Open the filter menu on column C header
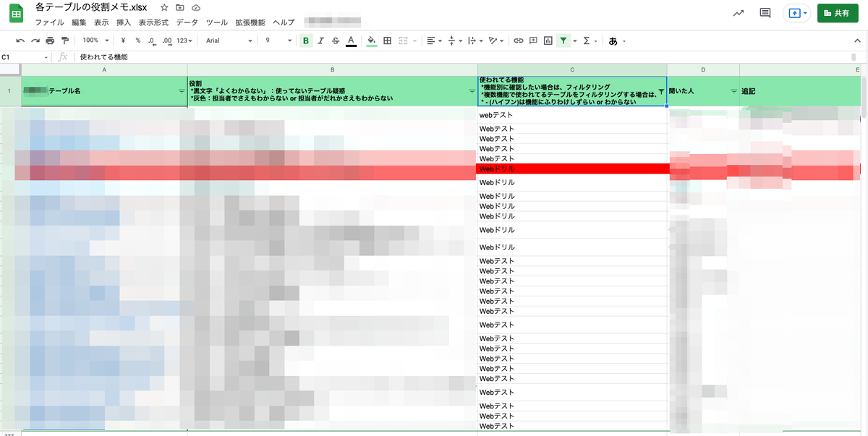 (x=660, y=92)
